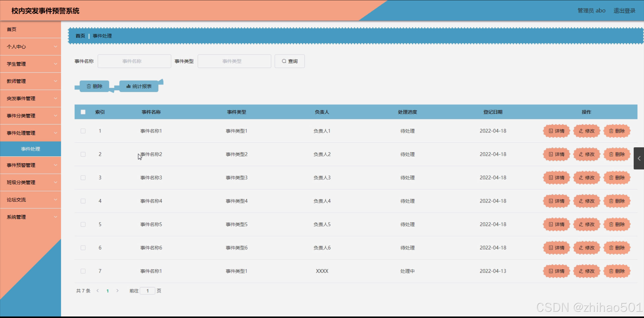Viewport: 644px width, 318px height.
Task: Click the 查询 search button
Action: (289, 61)
